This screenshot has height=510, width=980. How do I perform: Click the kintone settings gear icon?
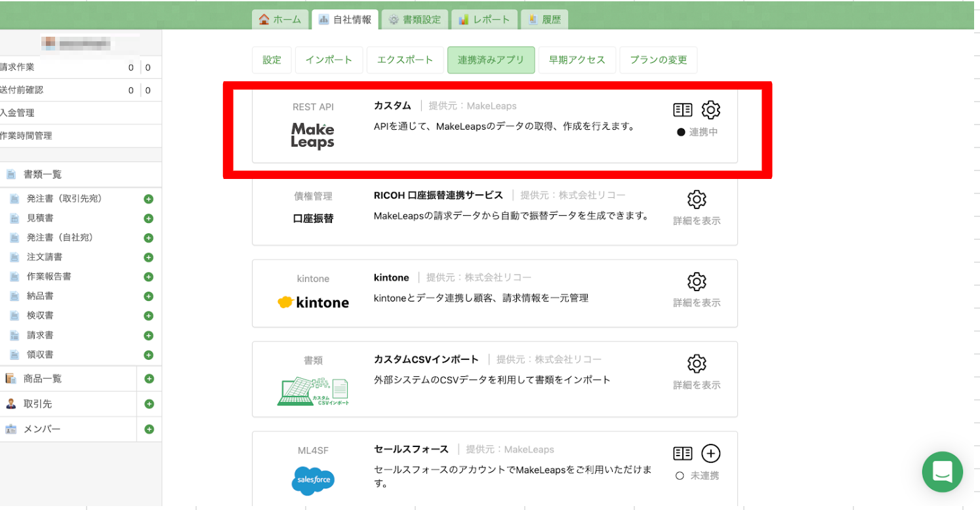(697, 282)
